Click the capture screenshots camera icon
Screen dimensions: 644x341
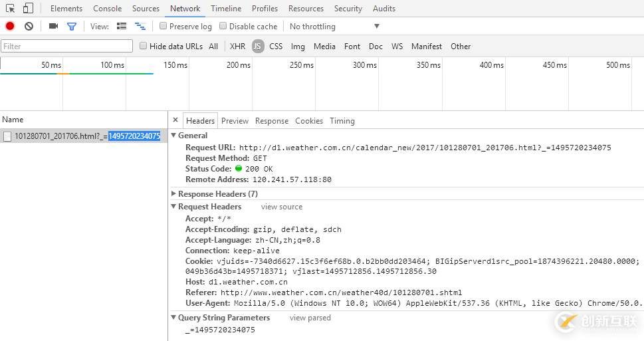[53, 27]
